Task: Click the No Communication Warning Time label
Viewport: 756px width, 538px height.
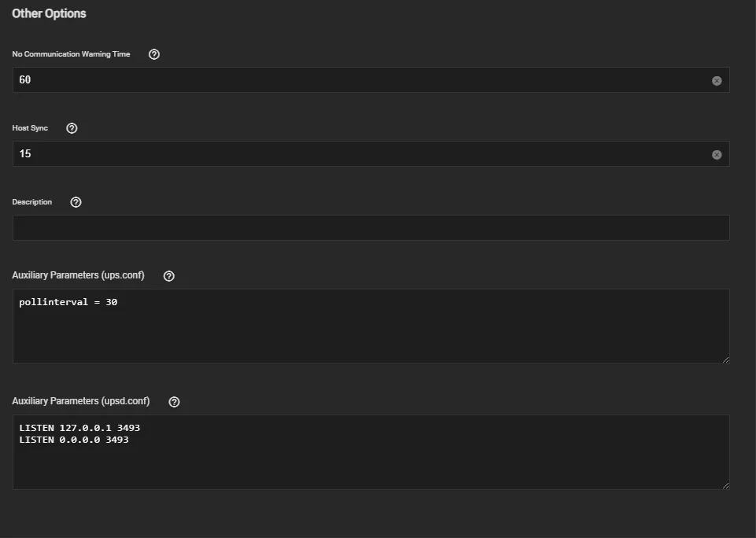Action: [71, 54]
